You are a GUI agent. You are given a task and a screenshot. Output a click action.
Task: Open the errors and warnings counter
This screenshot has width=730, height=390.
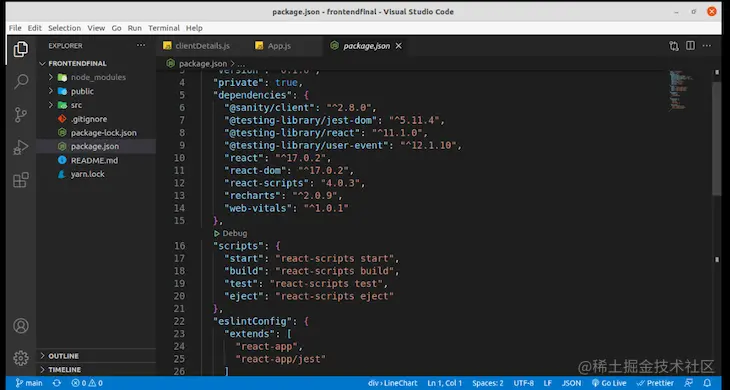pyautogui.click(x=87, y=383)
